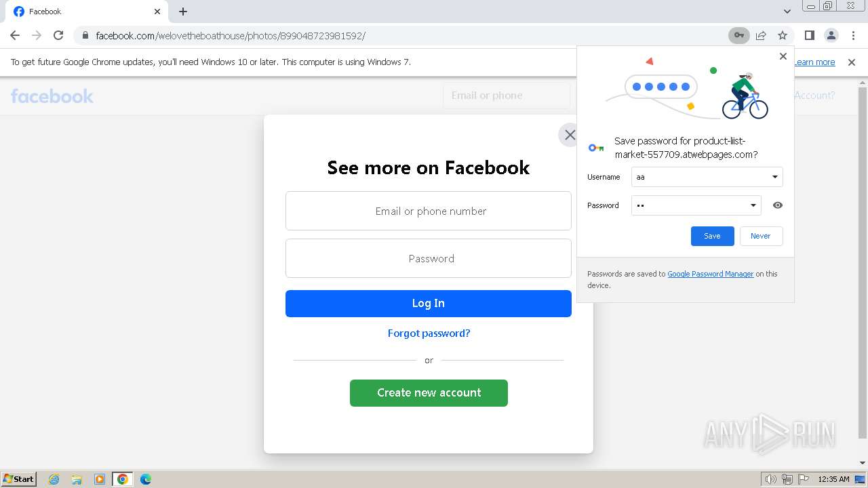The width and height of the screenshot is (868, 488).
Task: Click the share page icon
Action: tap(761, 35)
